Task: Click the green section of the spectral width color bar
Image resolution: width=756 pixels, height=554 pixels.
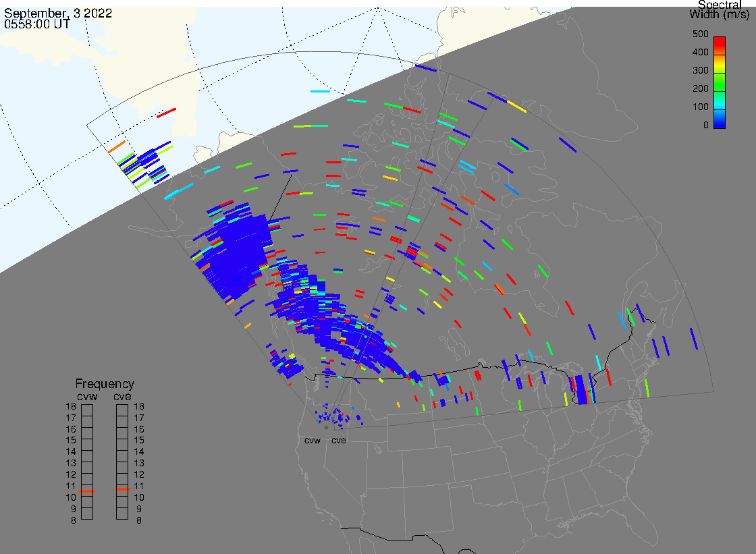Action: 720,83
